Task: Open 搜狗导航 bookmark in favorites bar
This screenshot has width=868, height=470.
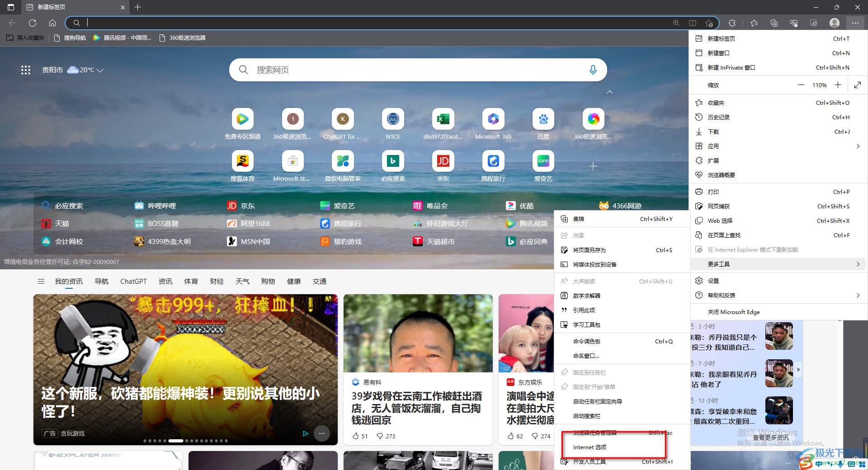Action: pyautogui.click(x=70, y=38)
